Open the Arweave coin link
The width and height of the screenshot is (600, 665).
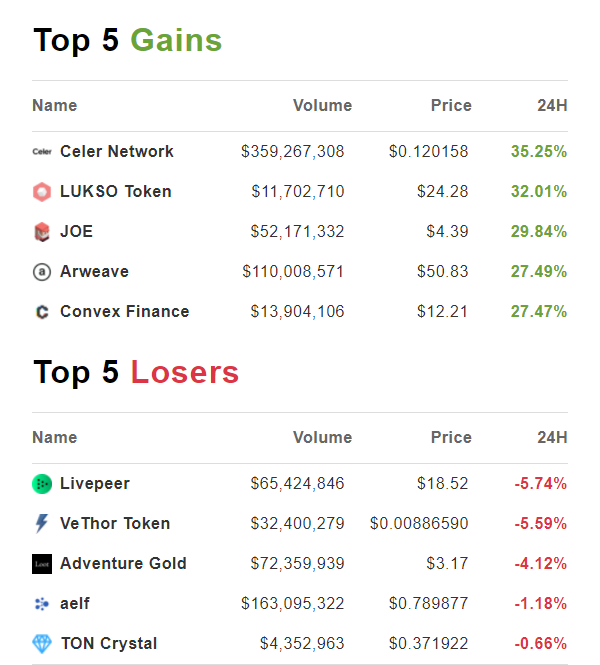point(94,272)
